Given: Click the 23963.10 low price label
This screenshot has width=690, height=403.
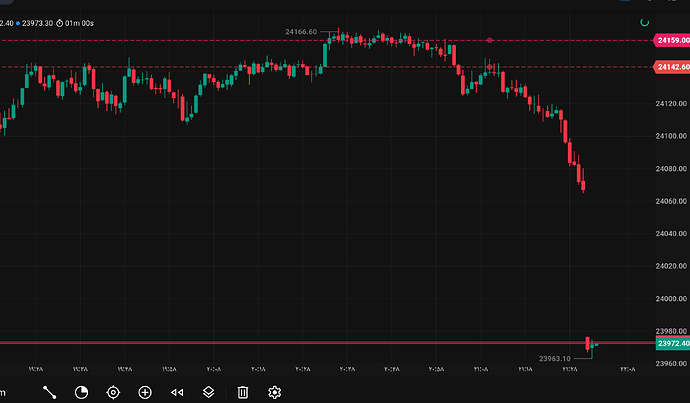Looking at the screenshot, I should [554, 359].
